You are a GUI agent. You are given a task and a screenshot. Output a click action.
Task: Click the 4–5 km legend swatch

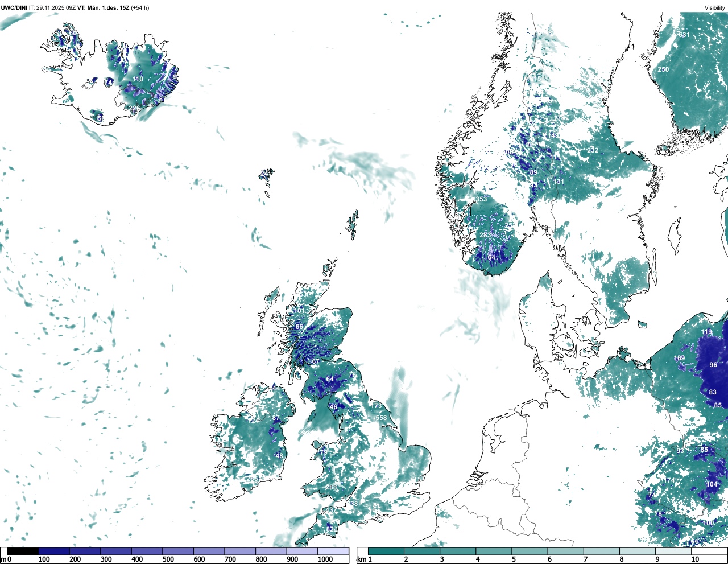494,551
